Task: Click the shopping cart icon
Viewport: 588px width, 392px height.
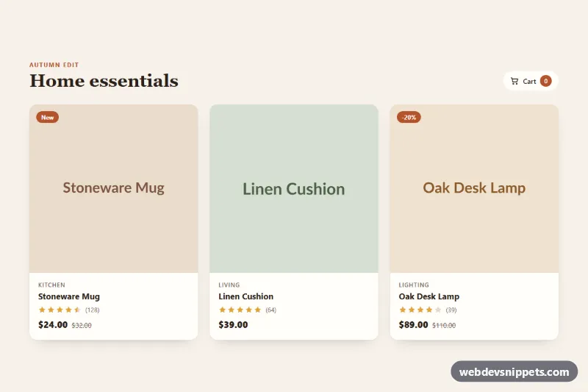Action: pyautogui.click(x=514, y=81)
